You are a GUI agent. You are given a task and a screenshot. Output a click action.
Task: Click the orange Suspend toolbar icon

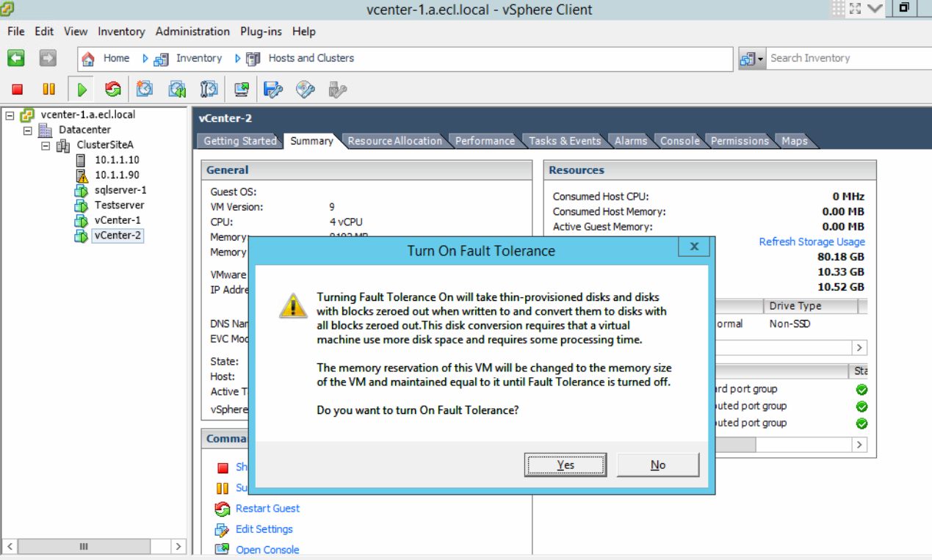pos(48,90)
